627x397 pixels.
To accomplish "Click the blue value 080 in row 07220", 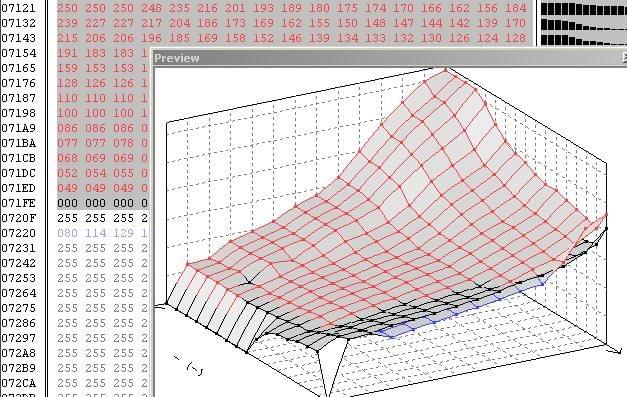I will tap(68, 233).
